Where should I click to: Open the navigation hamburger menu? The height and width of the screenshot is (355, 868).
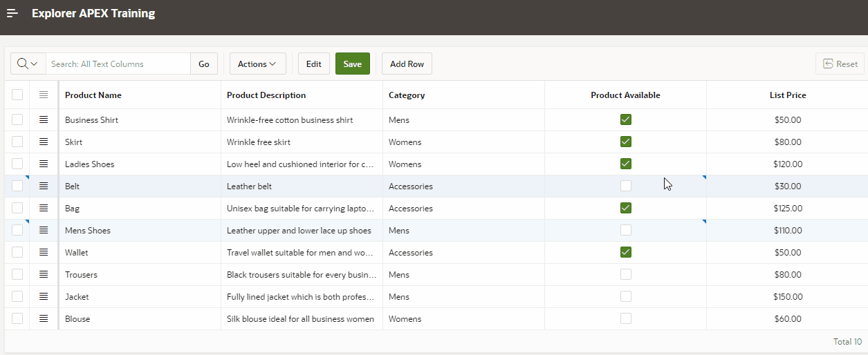click(x=12, y=13)
